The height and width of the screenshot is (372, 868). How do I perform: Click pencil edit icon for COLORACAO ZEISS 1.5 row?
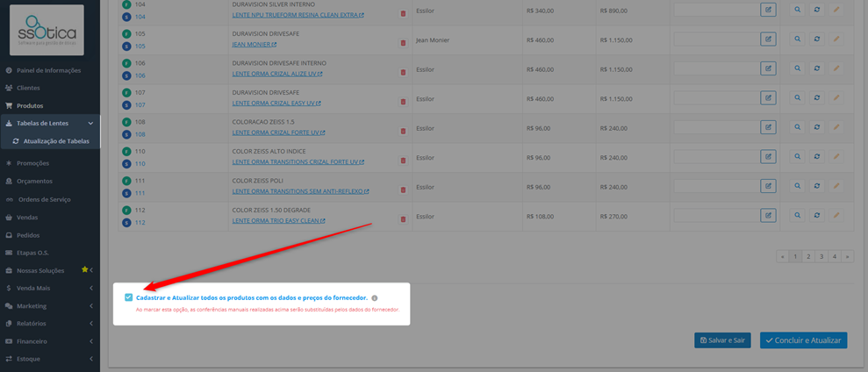(x=836, y=127)
